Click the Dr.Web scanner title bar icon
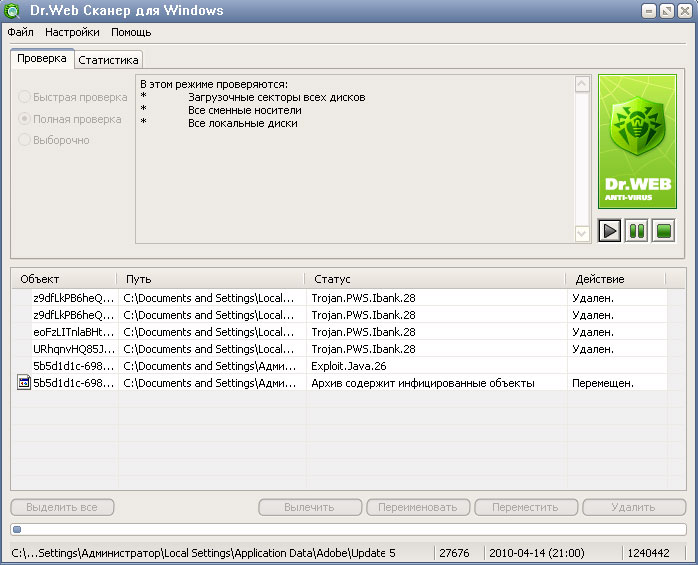This screenshot has height=565, width=698. tap(12, 11)
